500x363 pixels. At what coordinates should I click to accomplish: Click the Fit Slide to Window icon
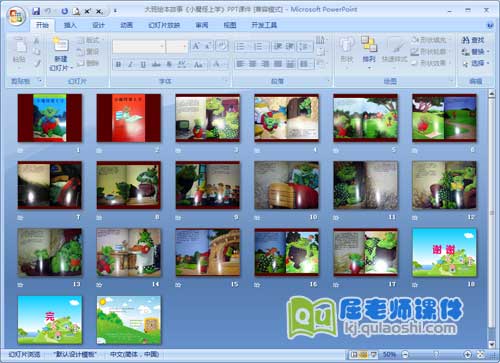(x=480, y=355)
